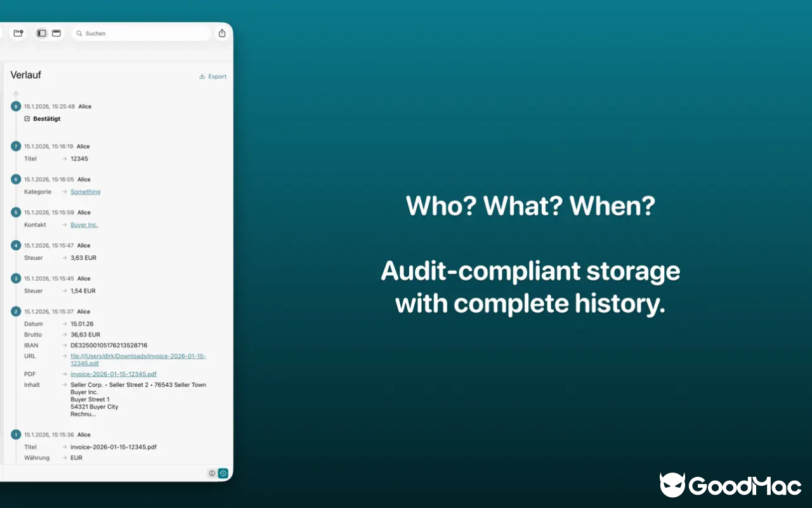Click the Steuer value 1,54 EUR
This screenshot has height=508, width=812.
click(83, 291)
